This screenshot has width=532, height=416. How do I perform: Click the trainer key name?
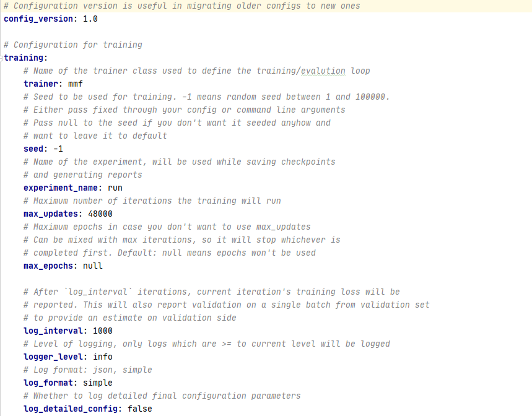pyautogui.click(x=41, y=84)
